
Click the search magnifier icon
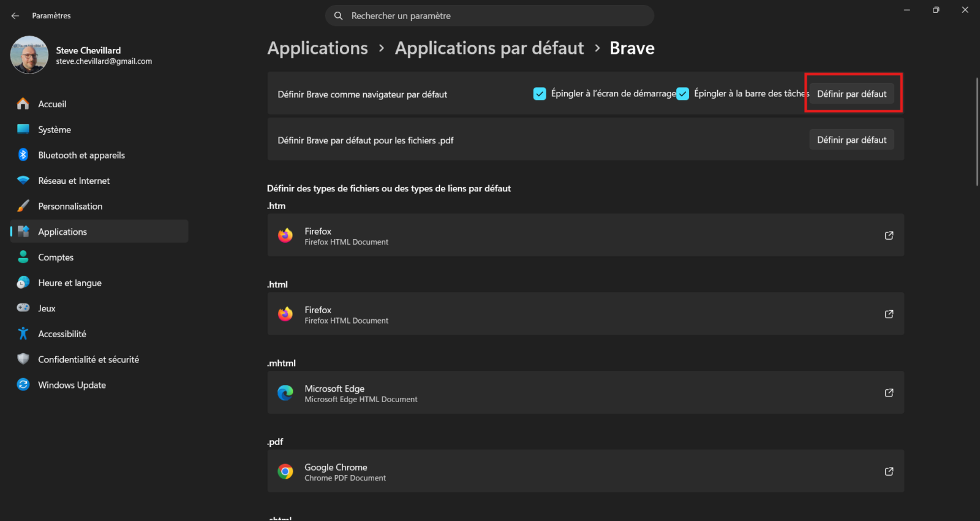pos(338,16)
